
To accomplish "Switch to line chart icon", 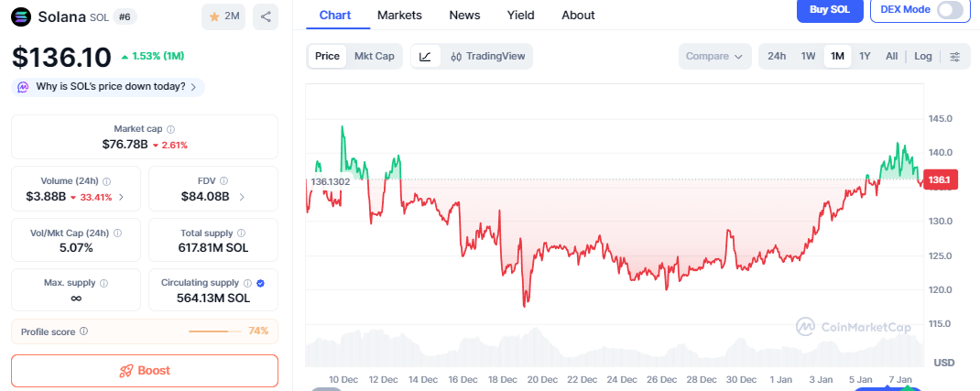I will click(x=425, y=57).
